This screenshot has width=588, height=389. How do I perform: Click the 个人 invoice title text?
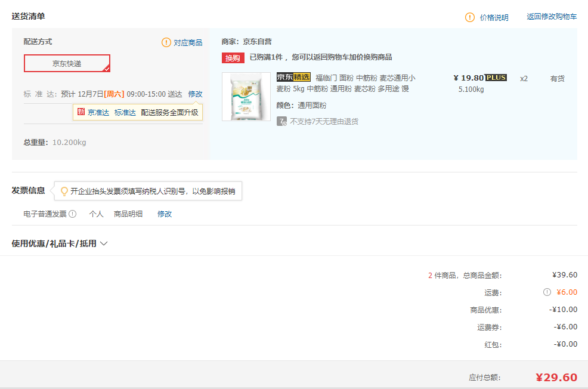tap(96, 214)
